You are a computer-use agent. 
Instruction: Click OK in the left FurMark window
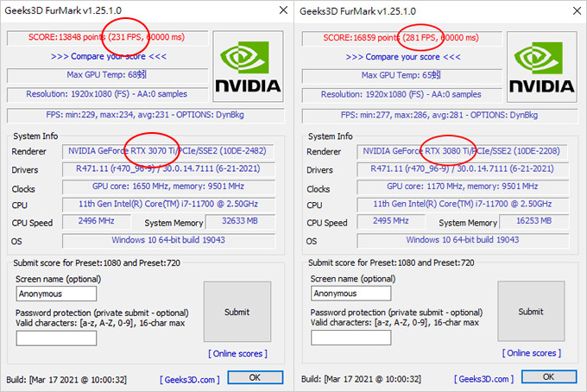click(255, 377)
